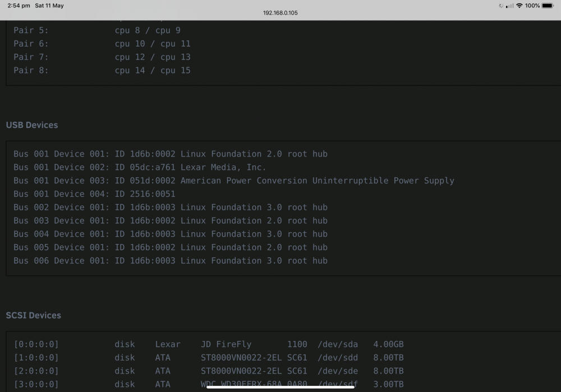Click the Bus 004 3.0 root hub line

[x=171, y=234]
